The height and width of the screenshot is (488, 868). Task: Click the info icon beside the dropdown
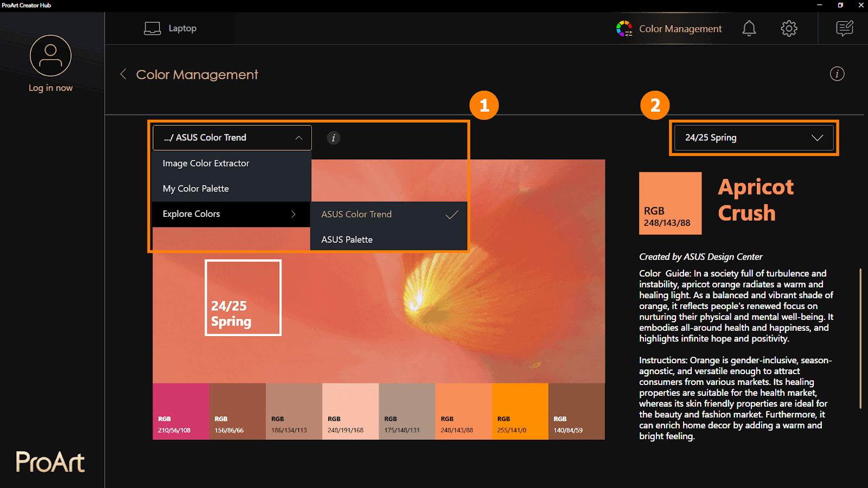tap(334, 138)
